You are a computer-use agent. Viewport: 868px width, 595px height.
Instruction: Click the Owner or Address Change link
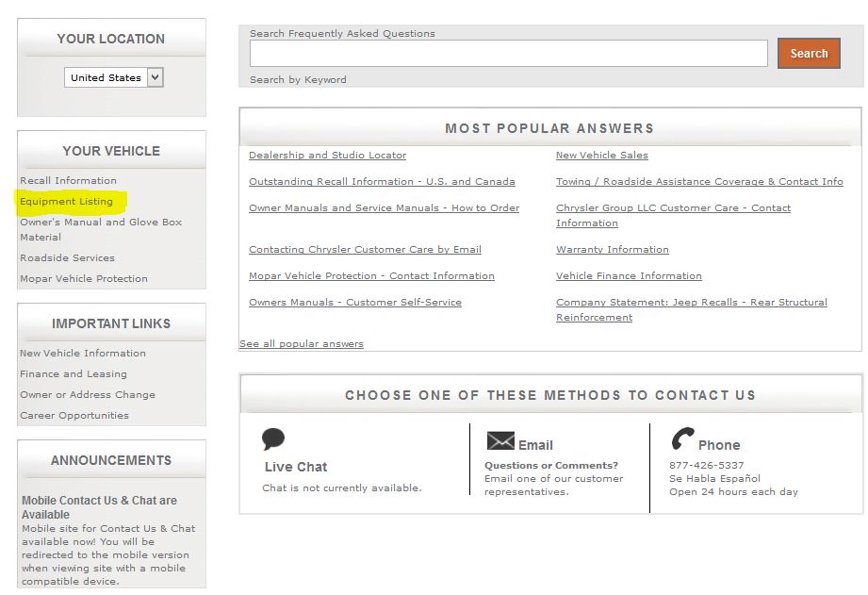(x=88, y=395)
